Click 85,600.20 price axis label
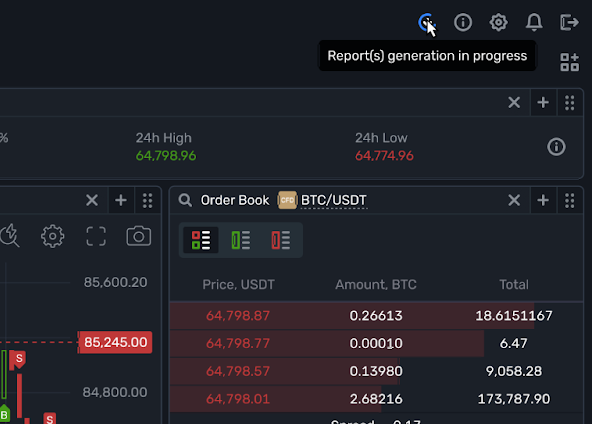592x424 pixels. [x=116, y=282]
